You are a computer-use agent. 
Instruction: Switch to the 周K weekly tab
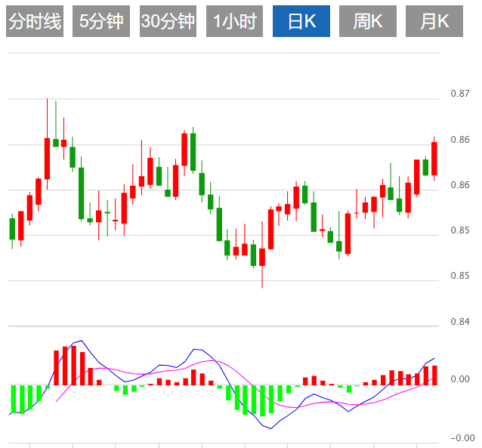pos(368,21)
